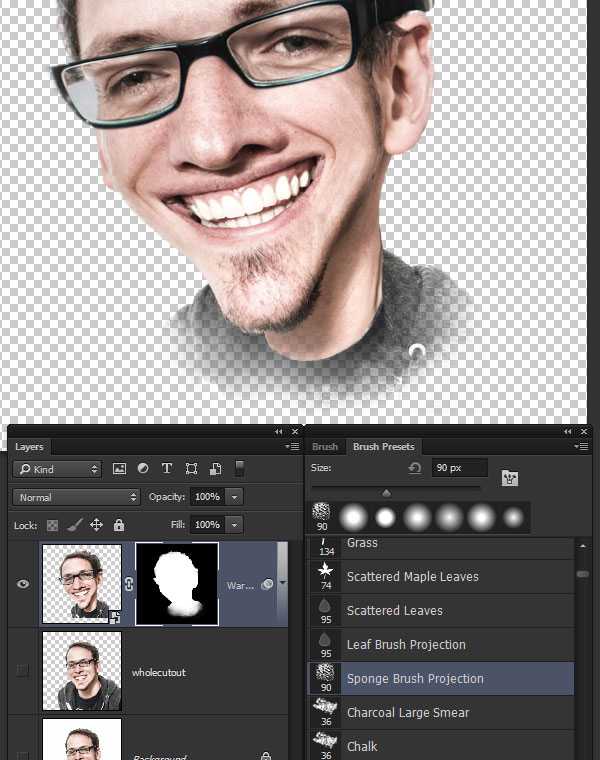Screen dimensions: 600x760
Task: Select Scattered Leaves brush preset icon
Action: coord(325,611)
